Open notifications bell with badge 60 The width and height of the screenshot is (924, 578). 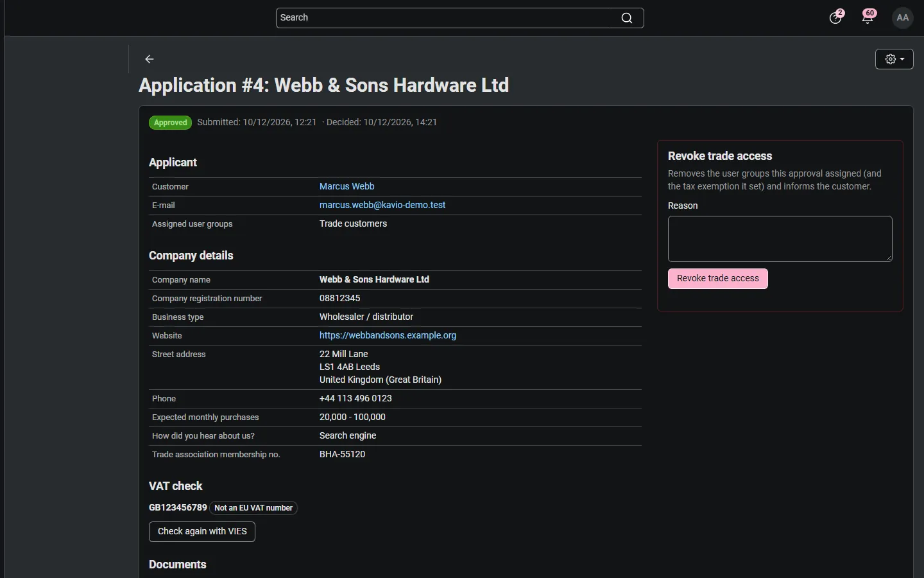coord(868,17)
